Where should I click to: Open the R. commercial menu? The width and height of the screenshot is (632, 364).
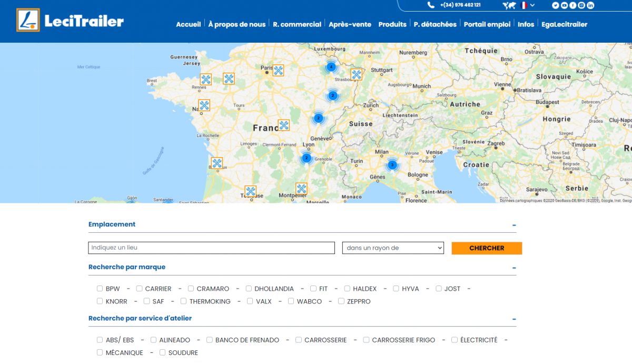tap(297, 24)
